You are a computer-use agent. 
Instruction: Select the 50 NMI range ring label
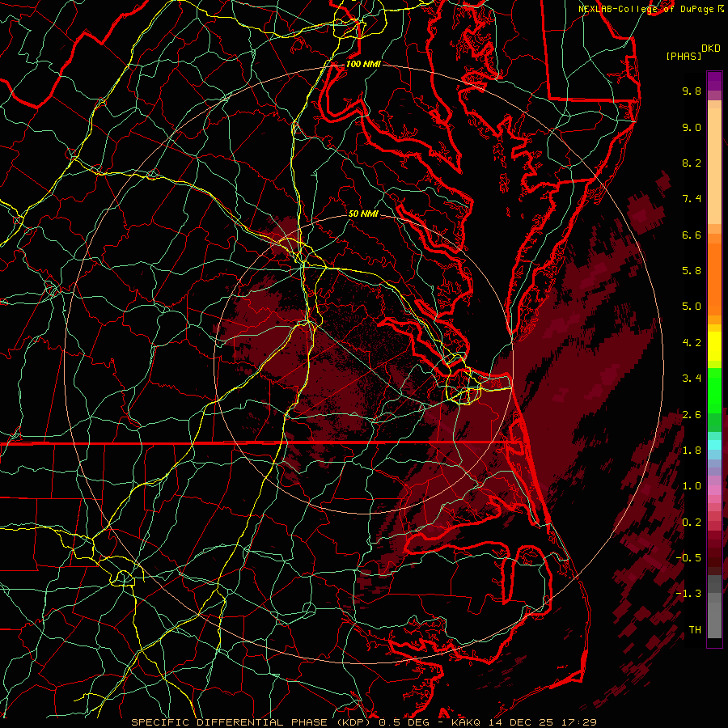[363, 214]
